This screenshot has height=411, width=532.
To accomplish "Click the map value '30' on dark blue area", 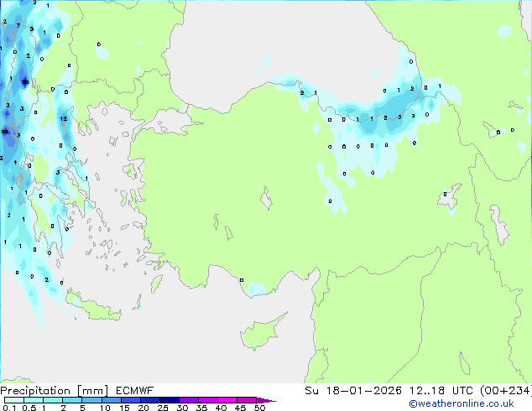I will (x=25, y=82).
